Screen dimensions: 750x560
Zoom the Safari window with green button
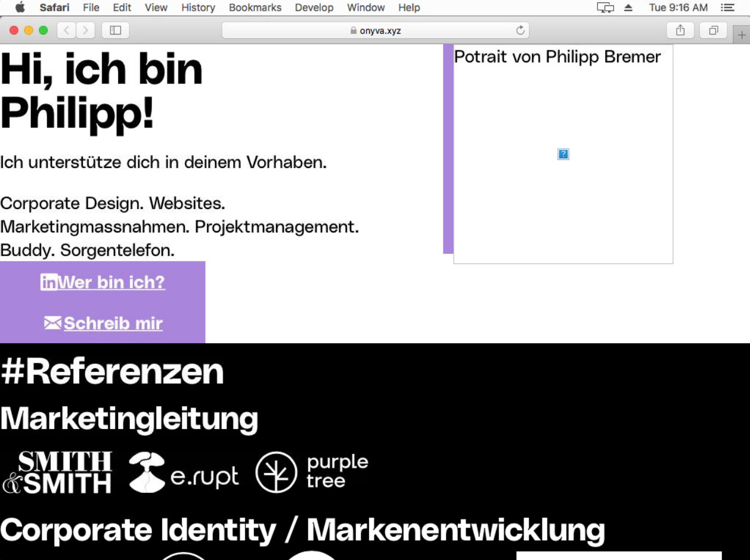pyautogui.click(x=43, y=30)
